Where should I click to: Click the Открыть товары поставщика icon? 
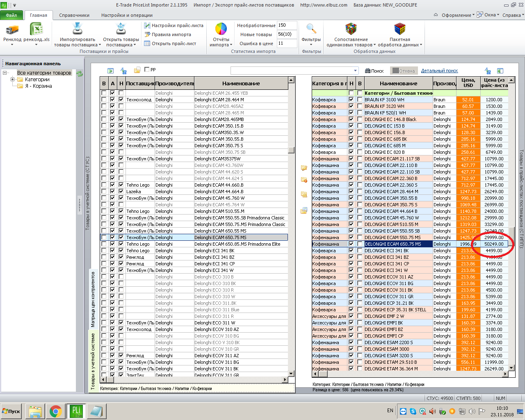click(121, 29)
